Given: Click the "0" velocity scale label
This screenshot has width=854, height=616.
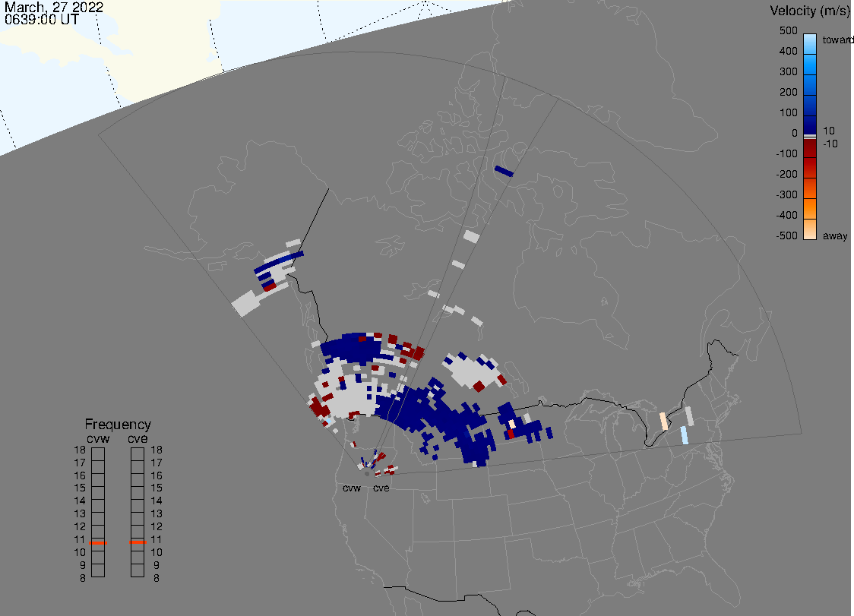Looking at the screenshot, I should click(795, 134).
